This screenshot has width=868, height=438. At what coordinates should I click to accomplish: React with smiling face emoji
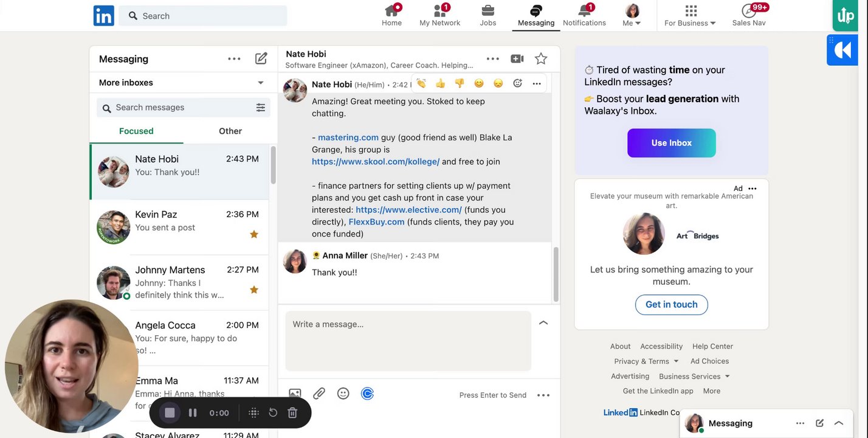coord(479,83)
